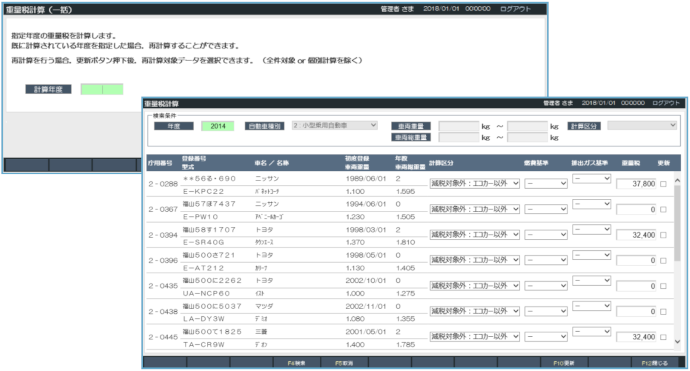This screenshot has height=371, width=690.
Task: Select the 型式 cell E-KPC22
Action: (x=203, y=191)
